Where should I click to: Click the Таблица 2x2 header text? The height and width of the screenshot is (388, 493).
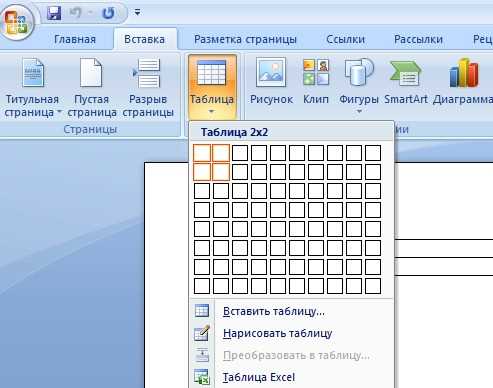point(234,132)
